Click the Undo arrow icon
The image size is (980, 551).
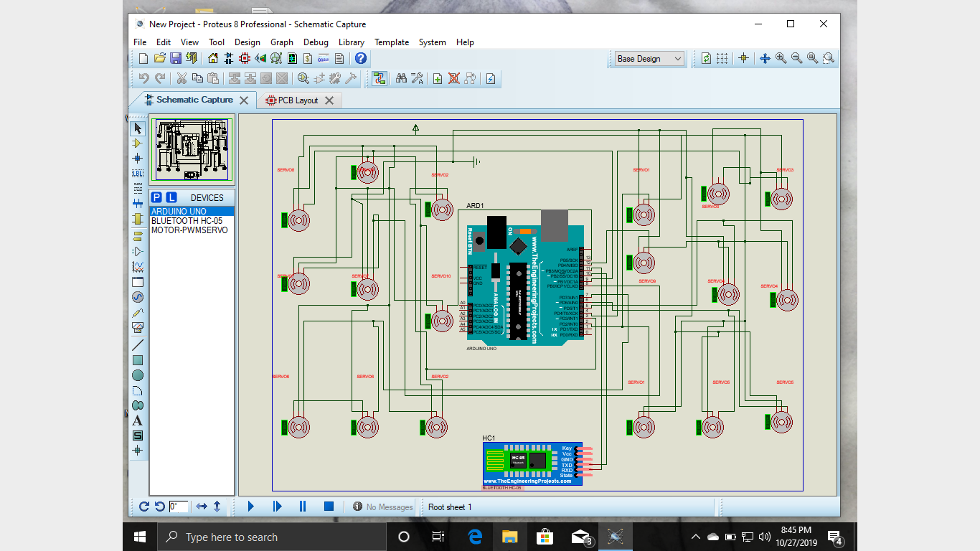coord(143,78)
